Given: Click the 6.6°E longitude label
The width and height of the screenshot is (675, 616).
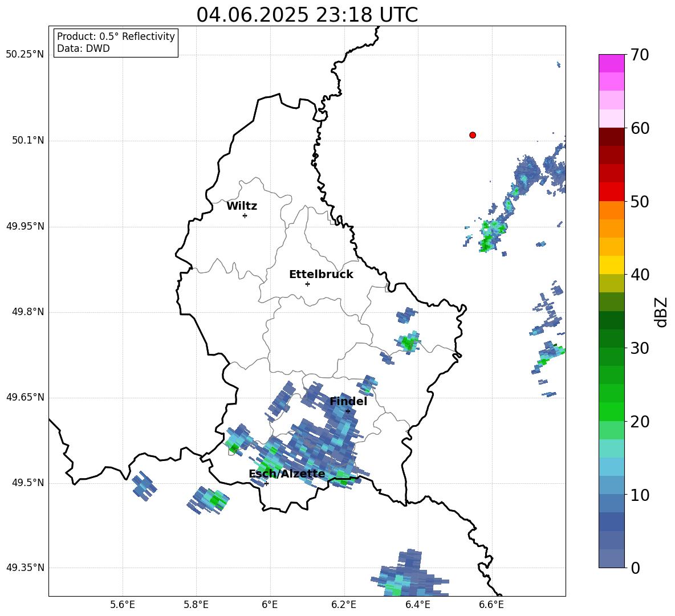Looking at the screenshot, I should point(491,605).
